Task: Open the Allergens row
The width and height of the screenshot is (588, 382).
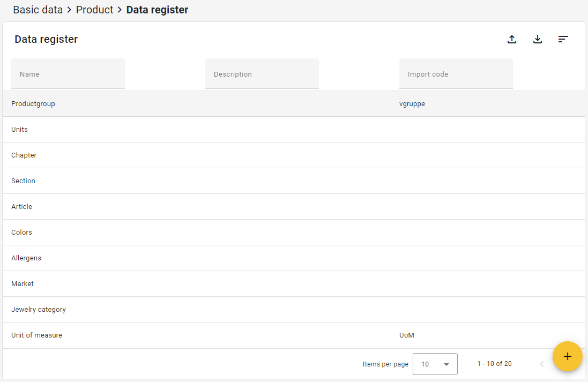Action: coord(26,258)
